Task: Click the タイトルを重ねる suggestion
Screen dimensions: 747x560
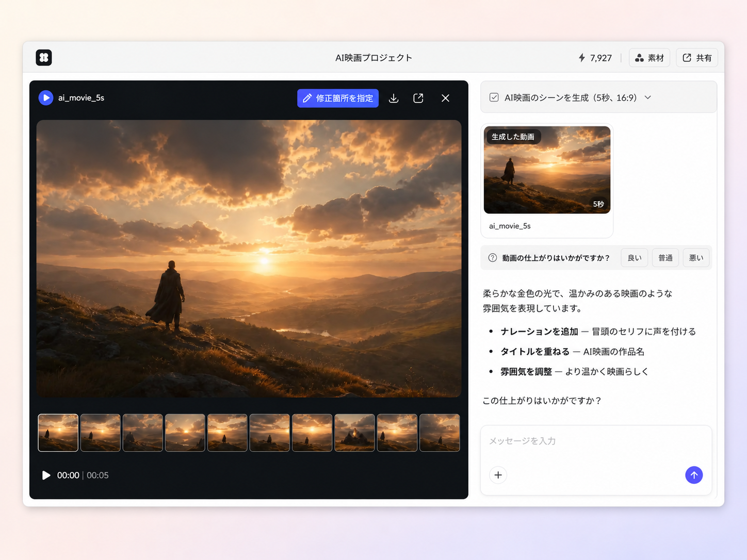Action: point(535,352)
